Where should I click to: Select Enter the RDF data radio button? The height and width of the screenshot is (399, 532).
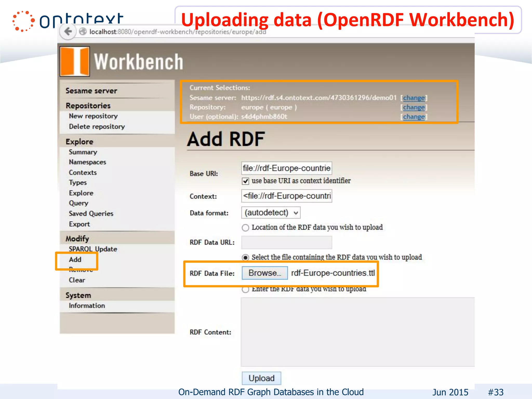[245, 290]
